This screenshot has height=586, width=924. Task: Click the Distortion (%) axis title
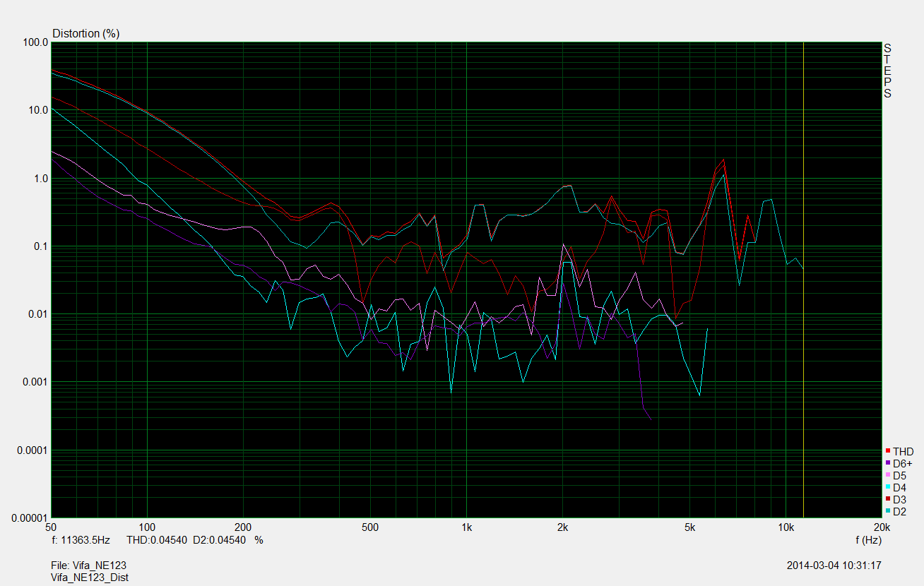click(x=86, y=33)
